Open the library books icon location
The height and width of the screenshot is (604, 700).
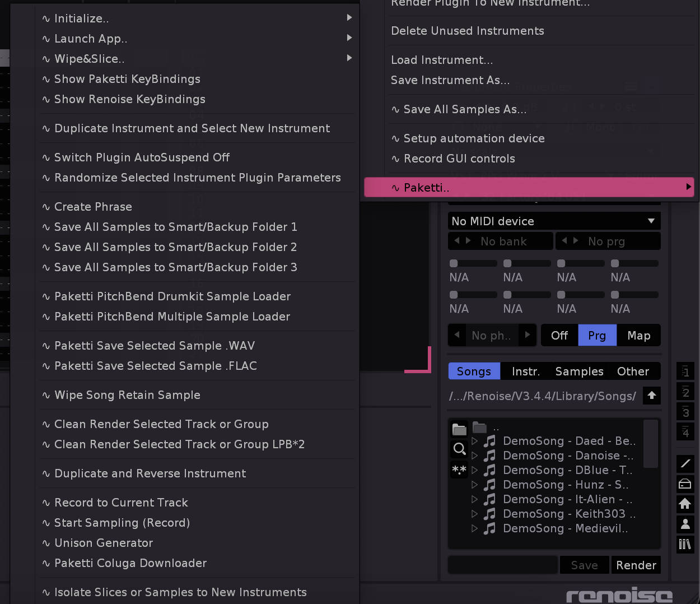coord(685,544)
